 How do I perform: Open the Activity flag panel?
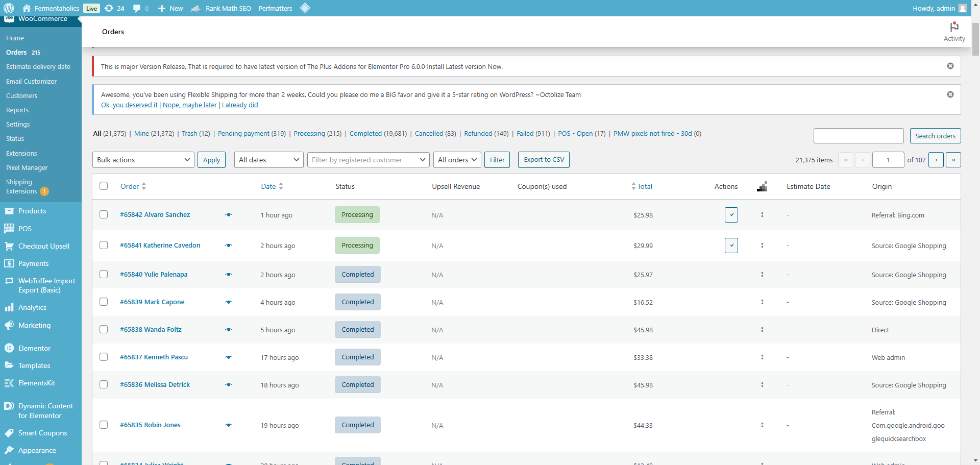click(954, 32)
